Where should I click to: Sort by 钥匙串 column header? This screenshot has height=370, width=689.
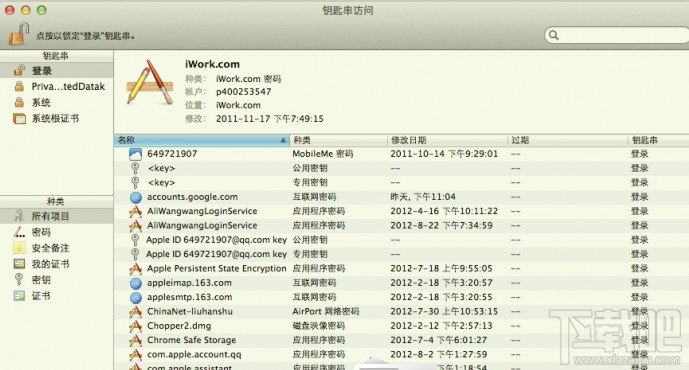[x=658, y=140]
